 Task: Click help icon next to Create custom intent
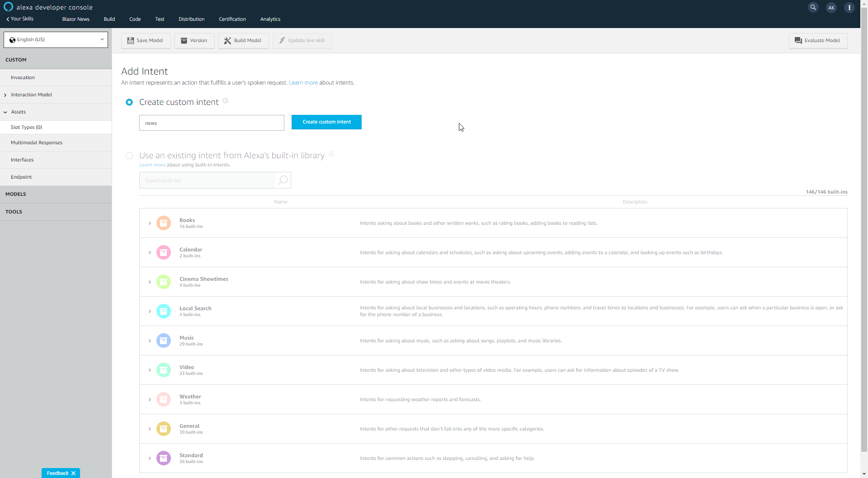click(225, 101)
